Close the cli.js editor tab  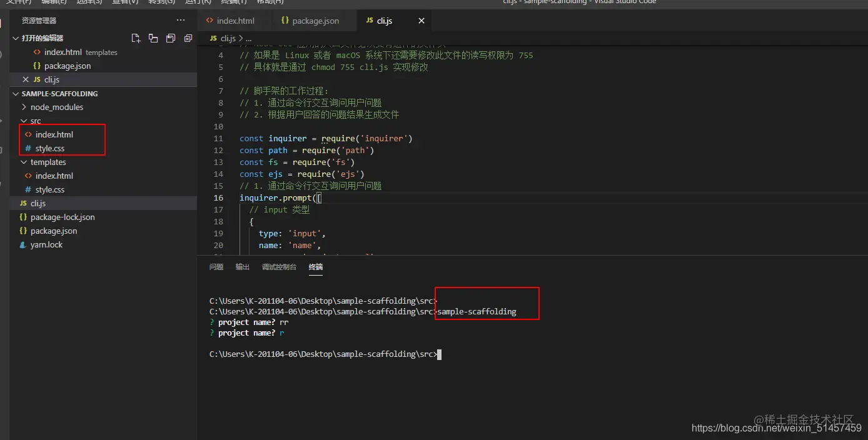coord(421,21)
